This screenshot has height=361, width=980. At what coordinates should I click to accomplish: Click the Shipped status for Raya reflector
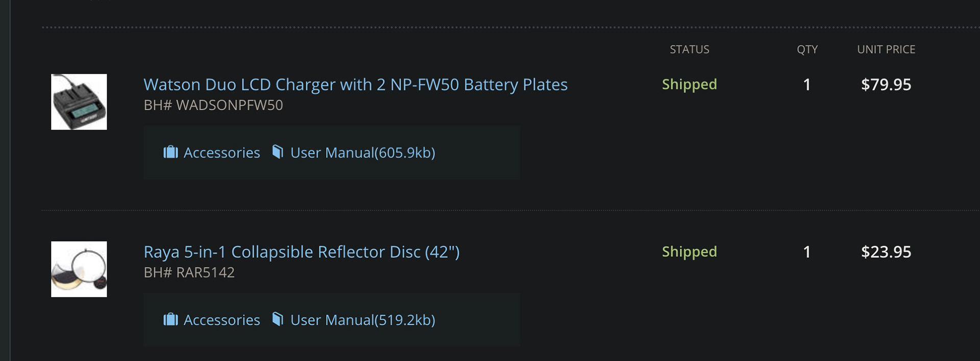coord(689,252)
